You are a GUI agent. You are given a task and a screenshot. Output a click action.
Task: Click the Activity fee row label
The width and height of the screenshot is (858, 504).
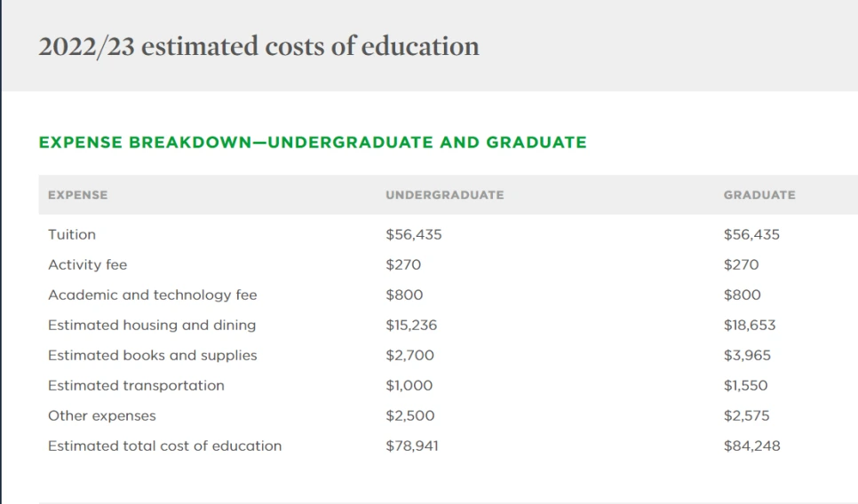[x=87, y=265]
